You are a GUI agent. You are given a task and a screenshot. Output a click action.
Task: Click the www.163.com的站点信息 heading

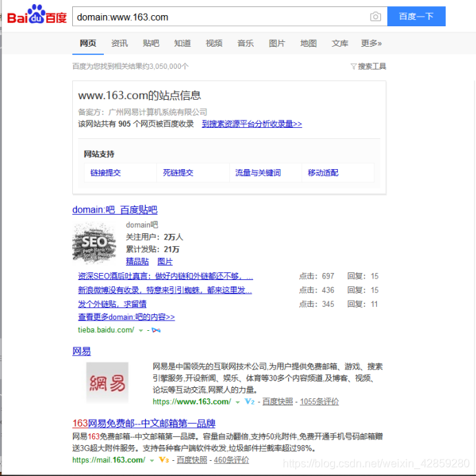pos(140,96)
